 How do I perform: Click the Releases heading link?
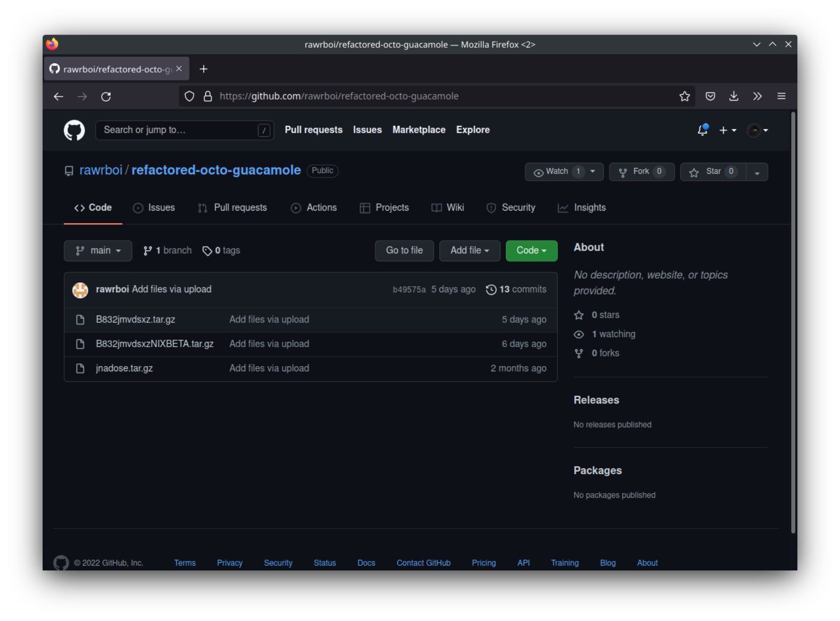[596, 400]
